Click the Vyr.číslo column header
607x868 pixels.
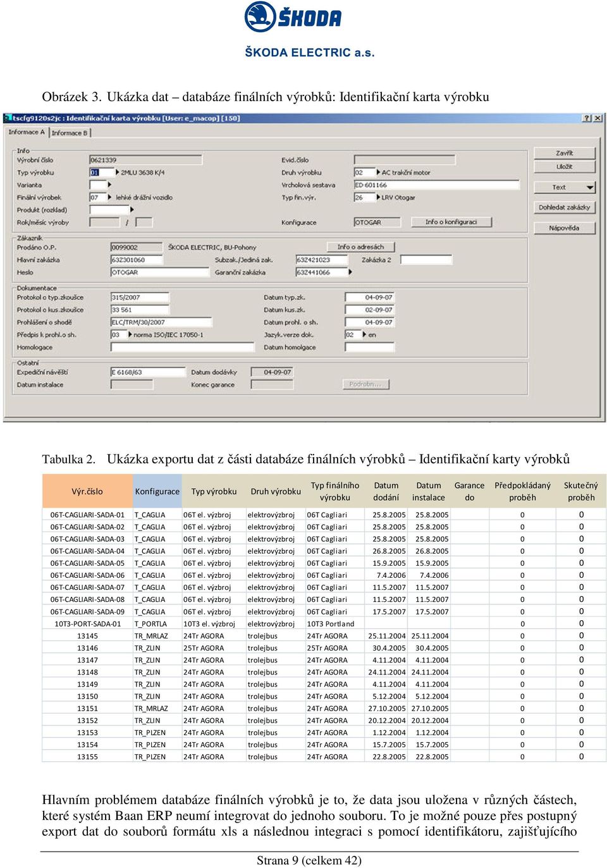point(87,491)
